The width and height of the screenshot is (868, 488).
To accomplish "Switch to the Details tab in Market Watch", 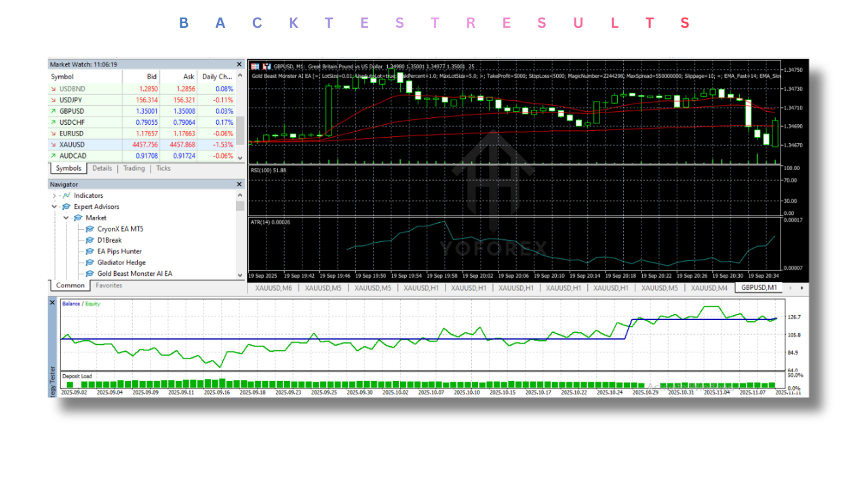I will pyautogui.click(x=102, y=168).
